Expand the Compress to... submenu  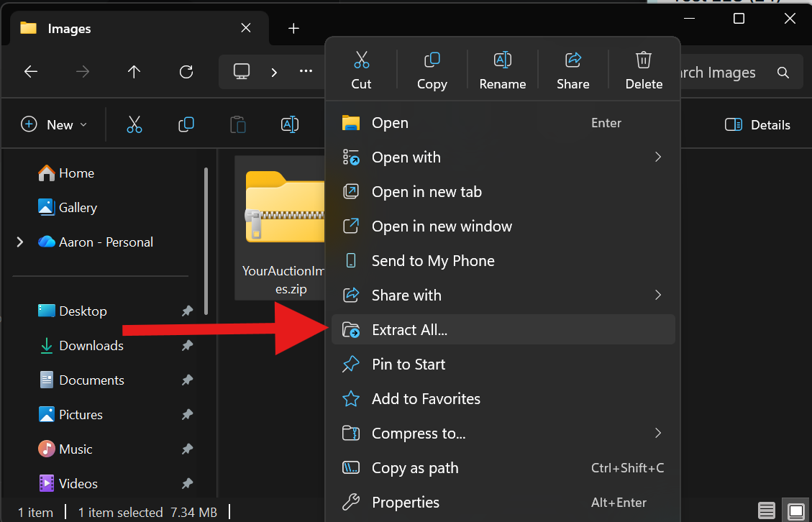coord(503,433)
